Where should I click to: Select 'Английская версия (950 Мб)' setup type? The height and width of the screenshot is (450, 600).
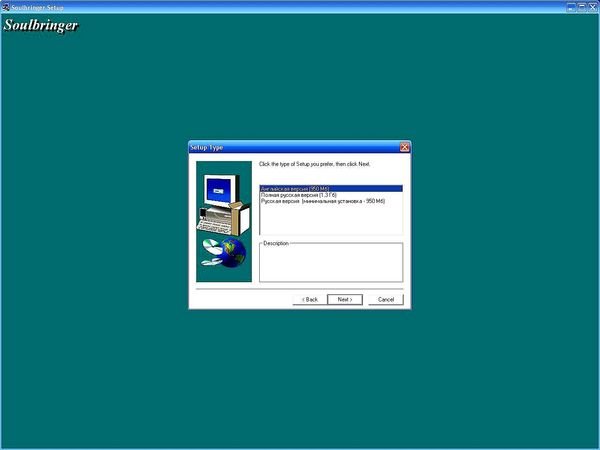[331, 189]
